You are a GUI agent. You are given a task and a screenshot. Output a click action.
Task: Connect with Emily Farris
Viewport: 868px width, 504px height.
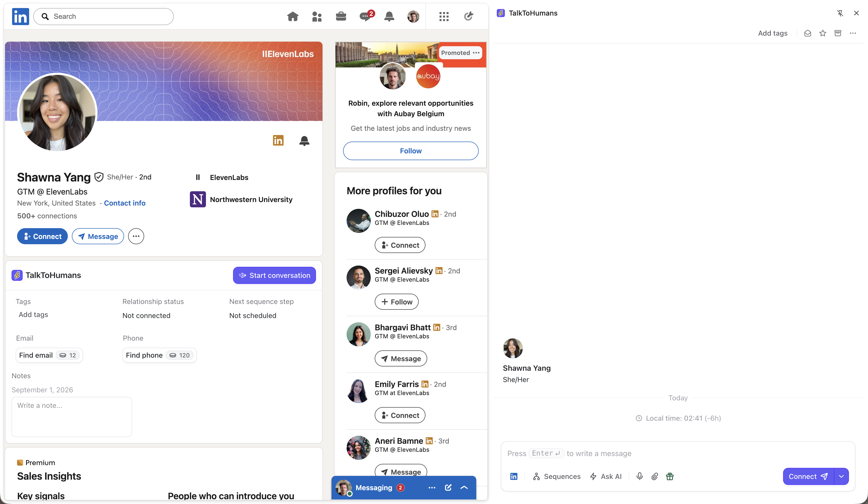[x=400, y=415]
